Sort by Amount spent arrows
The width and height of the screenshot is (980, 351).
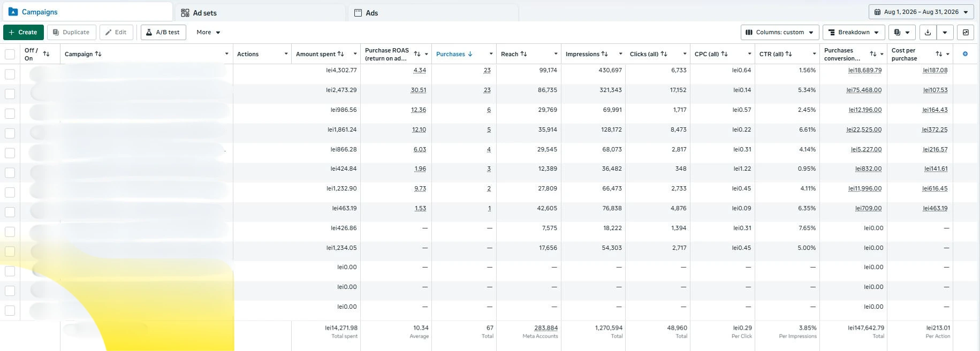coord(342,54)
